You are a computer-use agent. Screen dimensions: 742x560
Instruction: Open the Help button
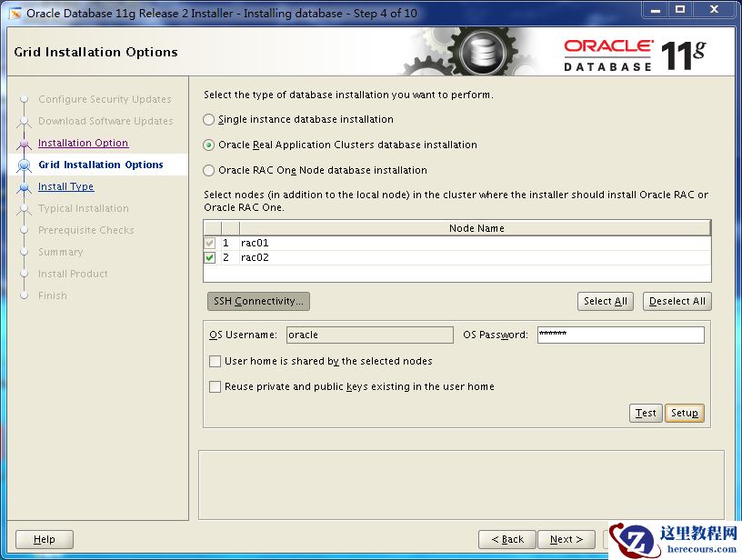(x=45, y=539)
